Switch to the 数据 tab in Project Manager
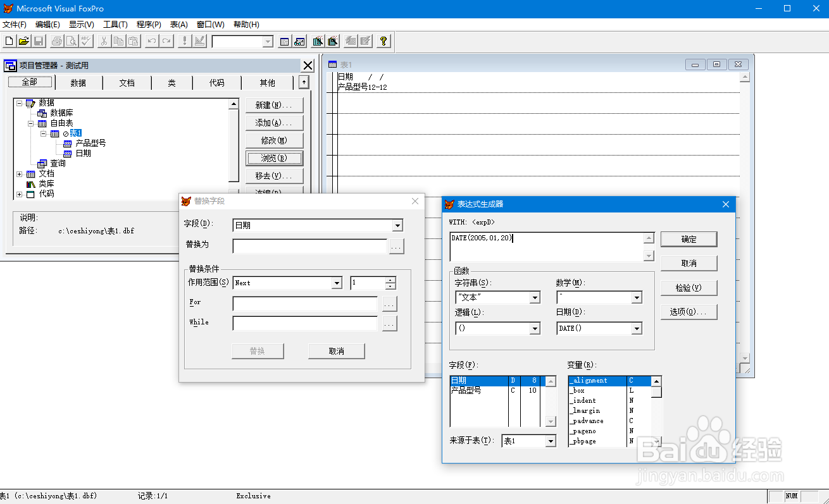 [x=78, y=82]
